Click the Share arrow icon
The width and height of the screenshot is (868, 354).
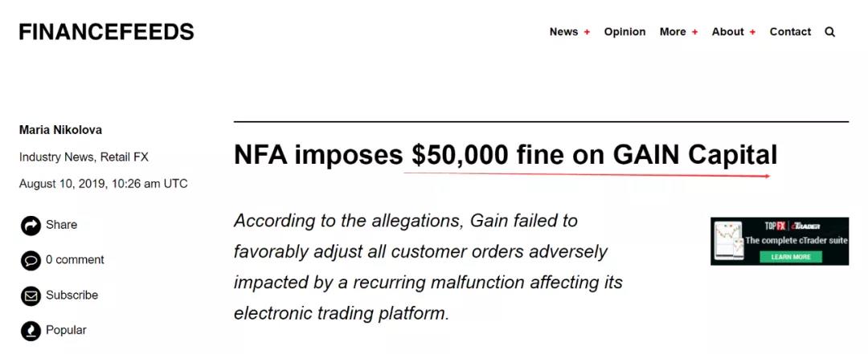pos(31,225)
